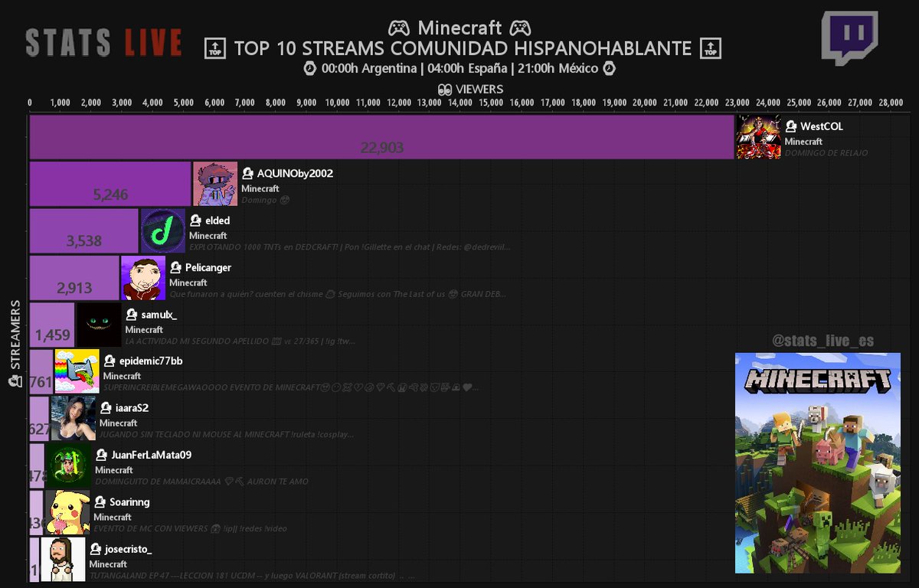Click the STREAMERS axis icon

[x=14, y=382]
